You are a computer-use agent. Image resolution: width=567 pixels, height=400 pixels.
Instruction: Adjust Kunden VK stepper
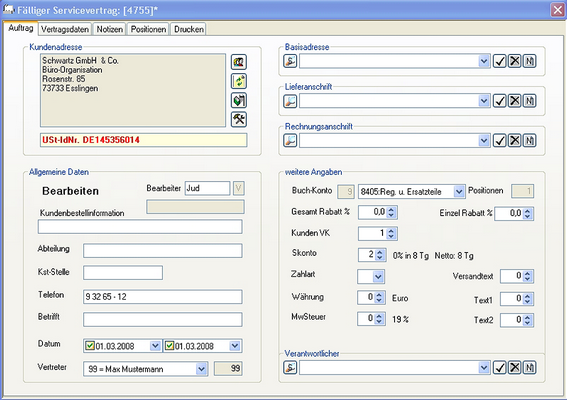point(391,234)
